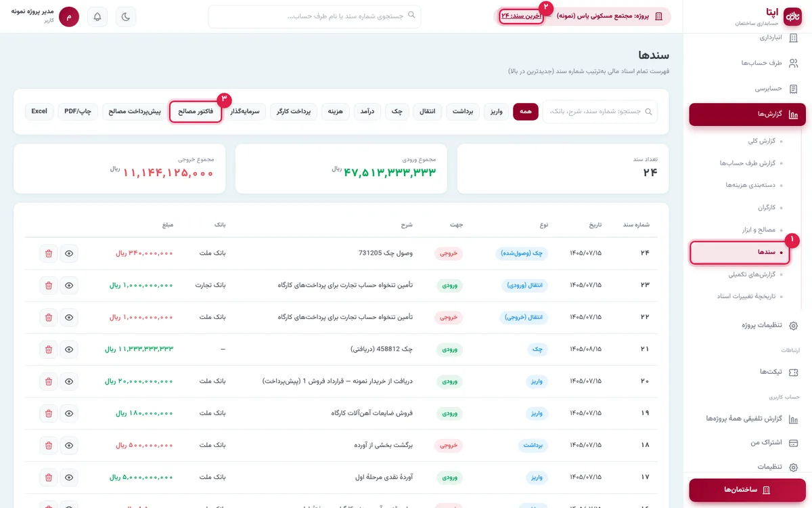View document 17 eye icon
This screenshot has width=812, height=508.
(x=69, y=477)
